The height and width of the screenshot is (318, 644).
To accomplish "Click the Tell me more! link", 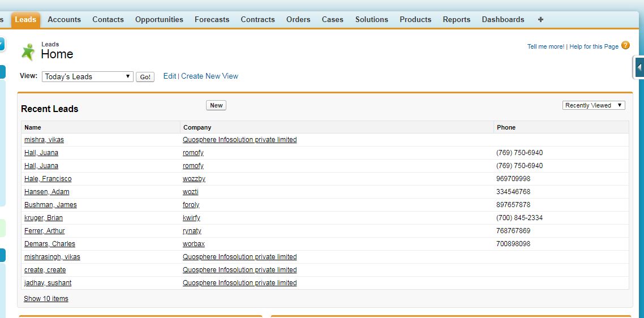I will 545,46.
